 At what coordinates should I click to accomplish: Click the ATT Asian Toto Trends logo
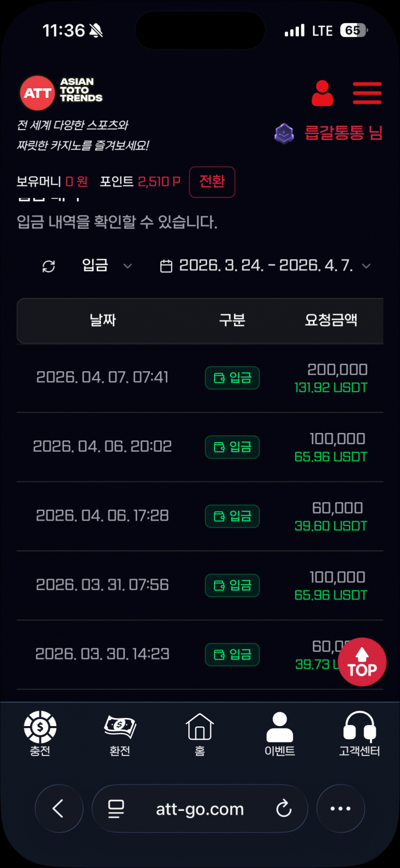coord(61,92)
